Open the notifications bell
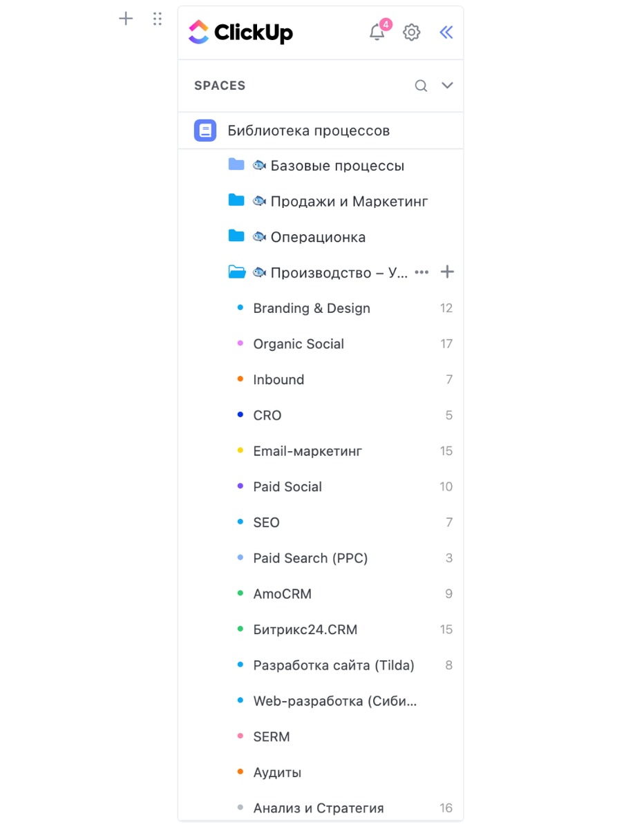The width and height of the screenshot is (644, 829). click(377, 32)
